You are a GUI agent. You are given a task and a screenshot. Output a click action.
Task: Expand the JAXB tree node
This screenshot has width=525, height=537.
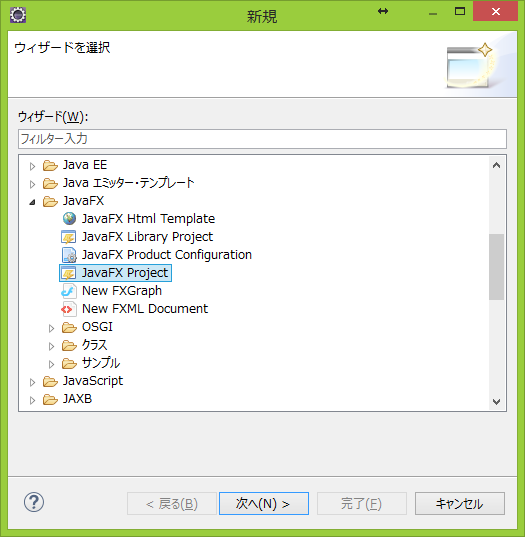point(32,400)
